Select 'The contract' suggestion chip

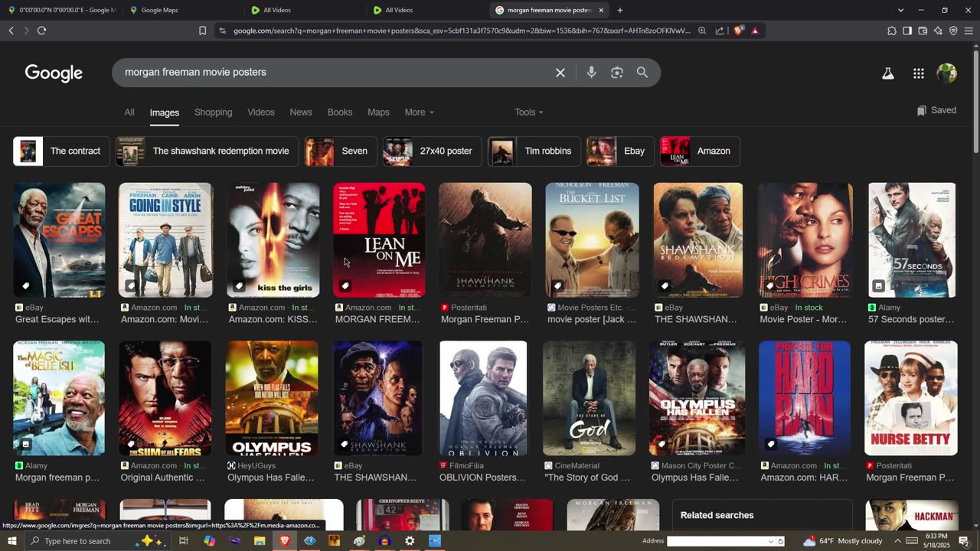click(x=61, y=151)
